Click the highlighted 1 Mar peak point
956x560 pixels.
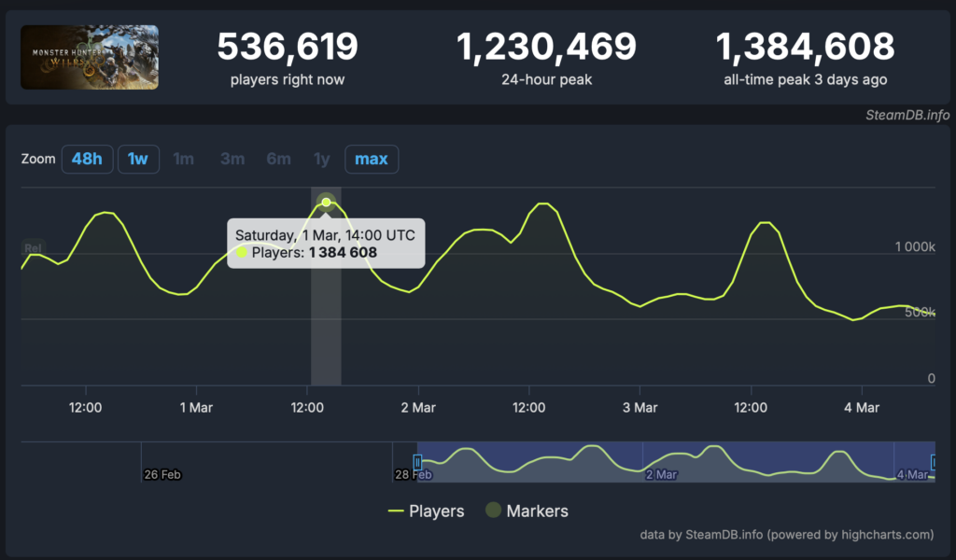coord(326,202)
